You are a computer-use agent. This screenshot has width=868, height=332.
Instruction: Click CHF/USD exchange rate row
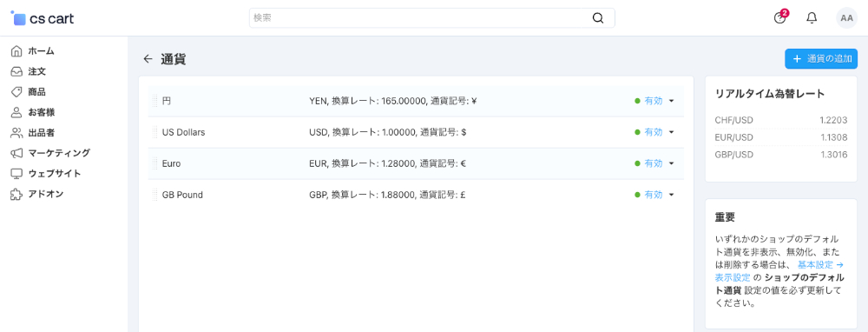(x=781, y=120)
